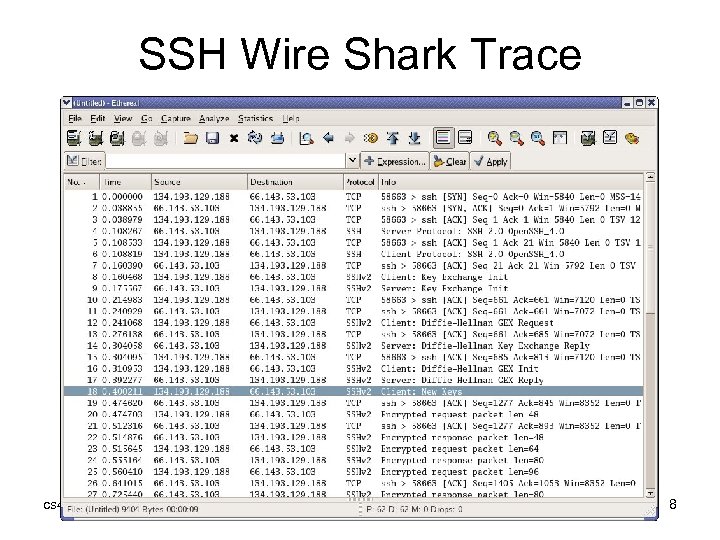Click the Expression... button
The width and height of the screenshot is (720, 540).
pyautogui.click(x=395, y=161)
